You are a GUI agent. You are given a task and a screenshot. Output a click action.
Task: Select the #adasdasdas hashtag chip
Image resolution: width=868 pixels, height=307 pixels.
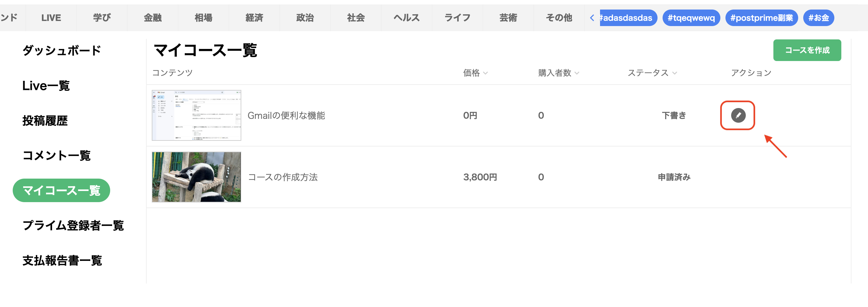(628, 18)
